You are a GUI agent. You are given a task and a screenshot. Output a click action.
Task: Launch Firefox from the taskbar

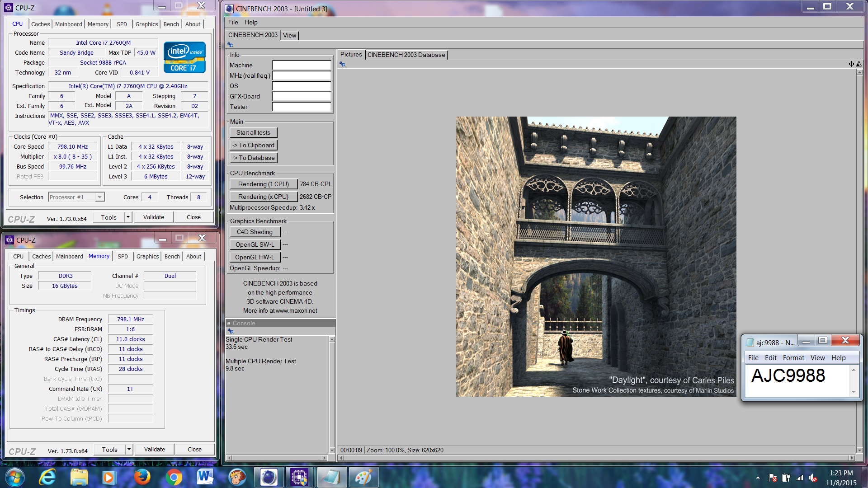pyautogui.click(x=142, y=477)
